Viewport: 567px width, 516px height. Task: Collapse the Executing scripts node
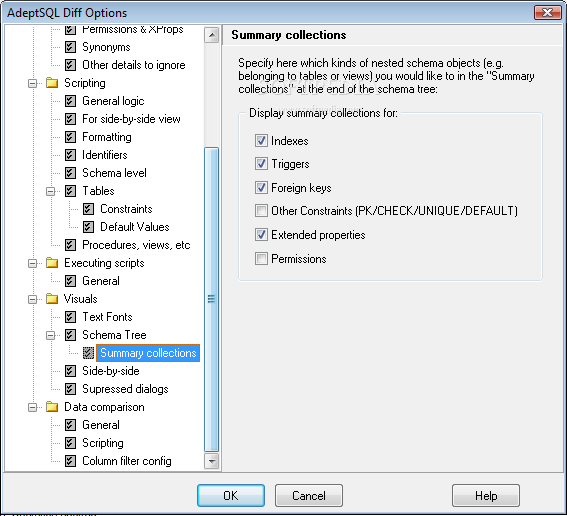click(33, 264)
